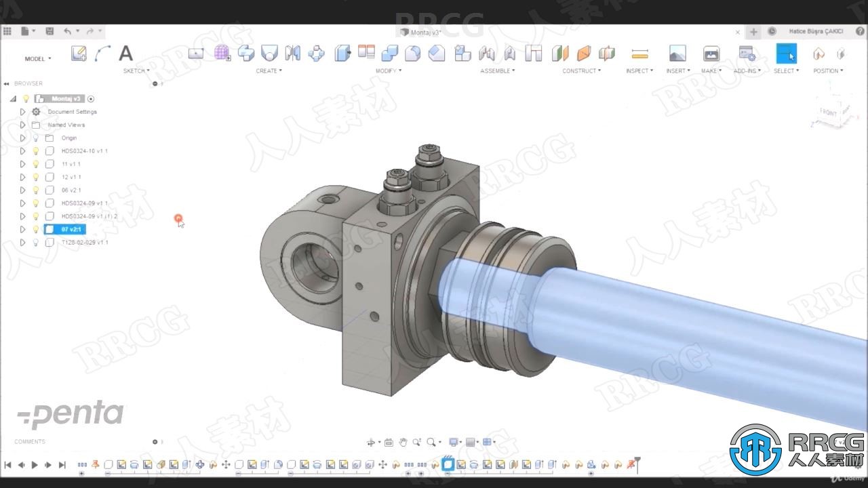Click the Pan hand icon
This screenshot has height=488, width=868.
click(x=403, y=443)
